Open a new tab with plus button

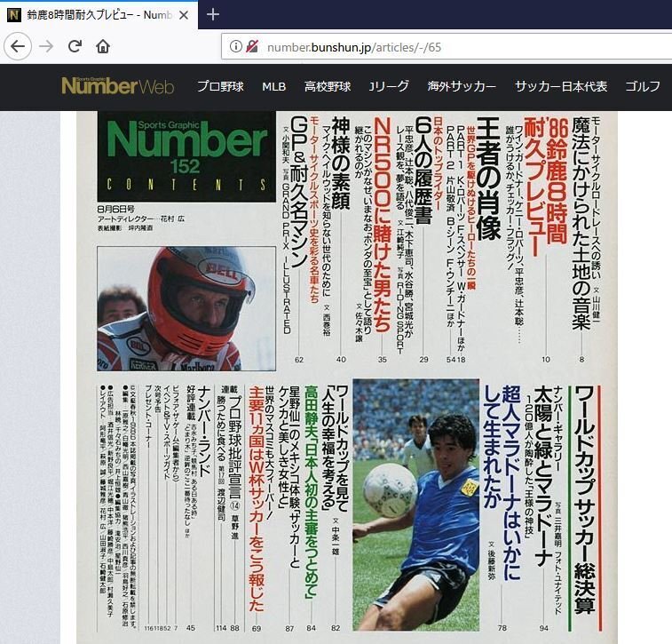click(212, 14)
